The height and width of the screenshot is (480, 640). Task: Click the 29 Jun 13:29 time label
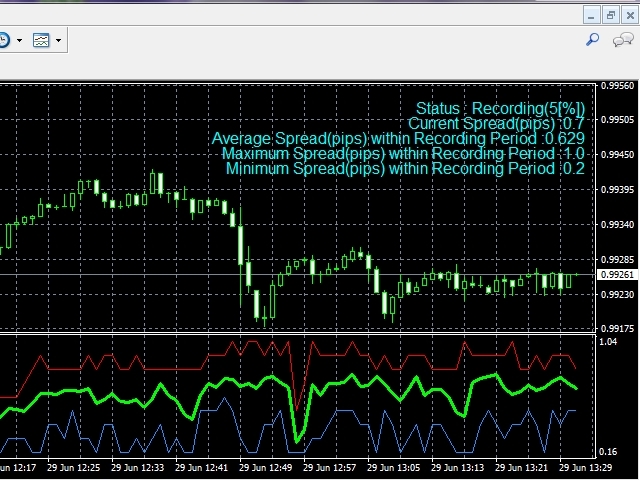coord(586,468)
